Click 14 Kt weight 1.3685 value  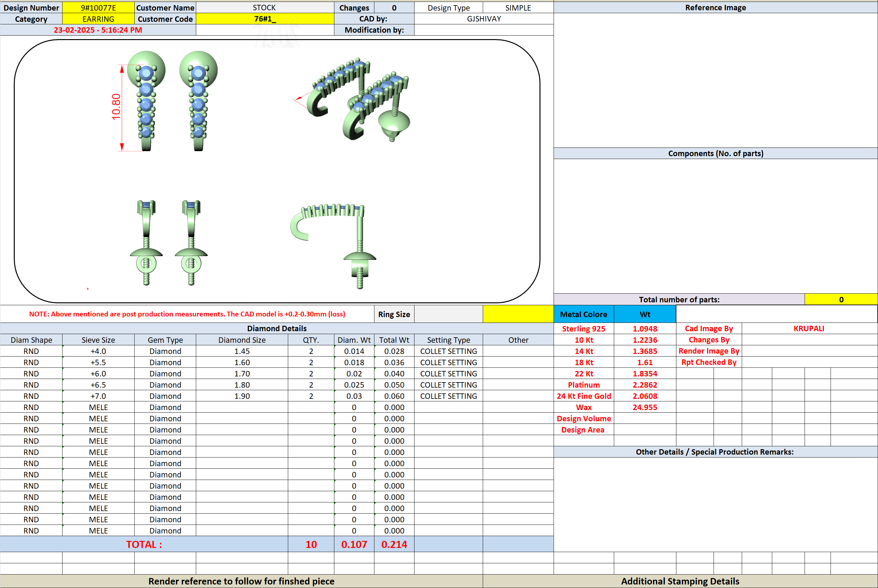(x=645, y=351)
